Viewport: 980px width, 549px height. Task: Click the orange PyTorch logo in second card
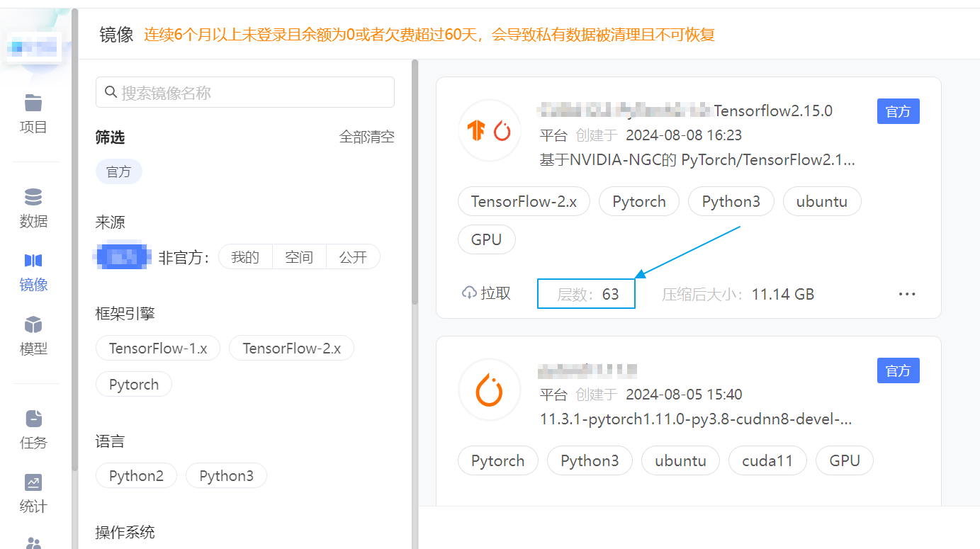click(490, 390)
